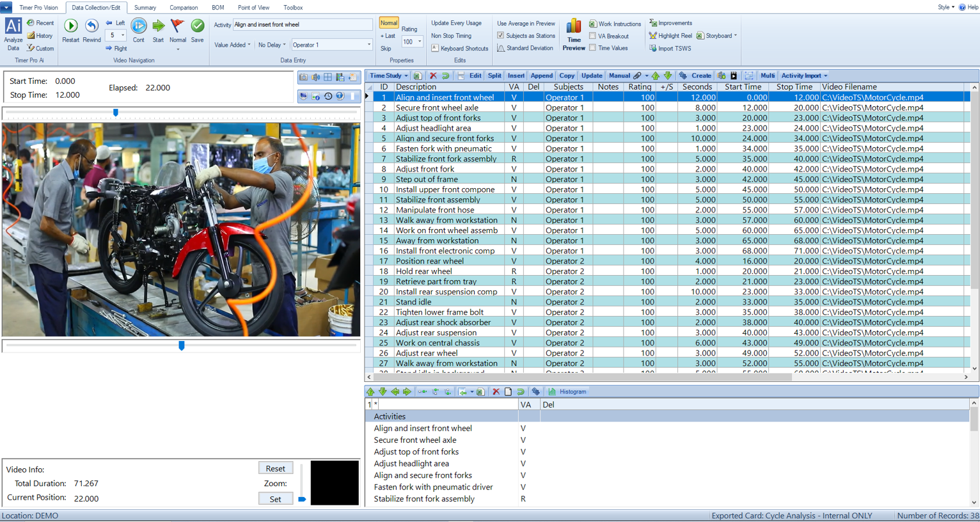Click the red X delete icon in the Time Study toolbar

click(433, 75)
